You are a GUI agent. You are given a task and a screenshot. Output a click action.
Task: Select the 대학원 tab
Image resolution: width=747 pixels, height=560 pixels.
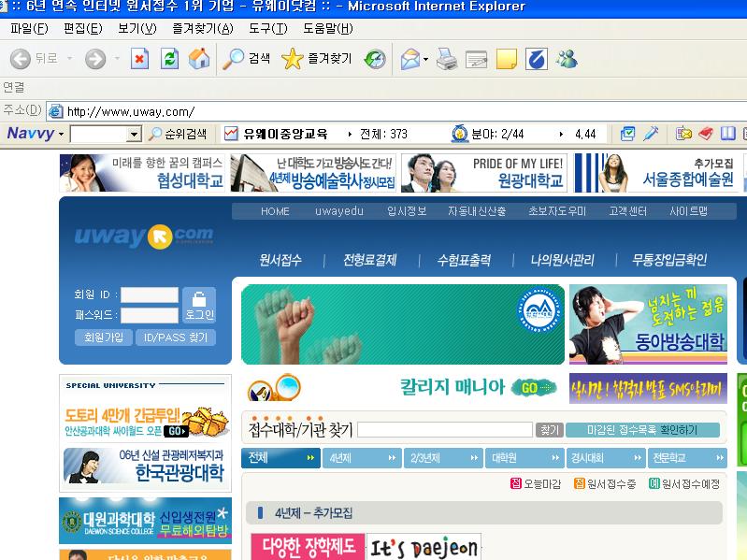coord(524,458)
